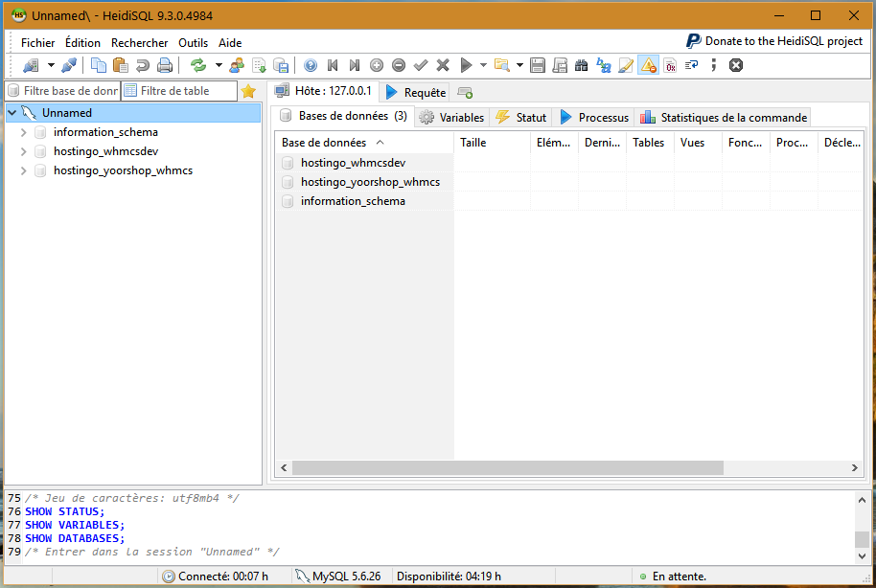Viewport: 876px width, 588px height.
Task: Go to last row icon
Action: coord(355,65)
